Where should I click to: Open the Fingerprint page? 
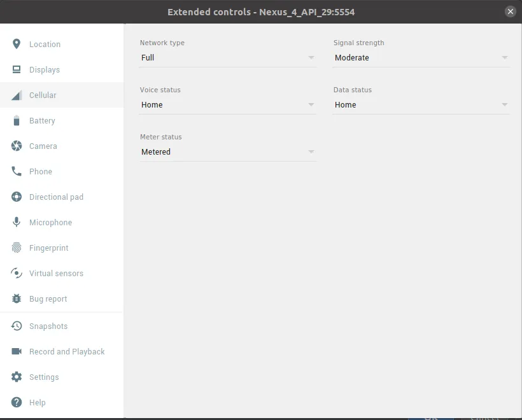pyautogui.click(x=62, y=248)
